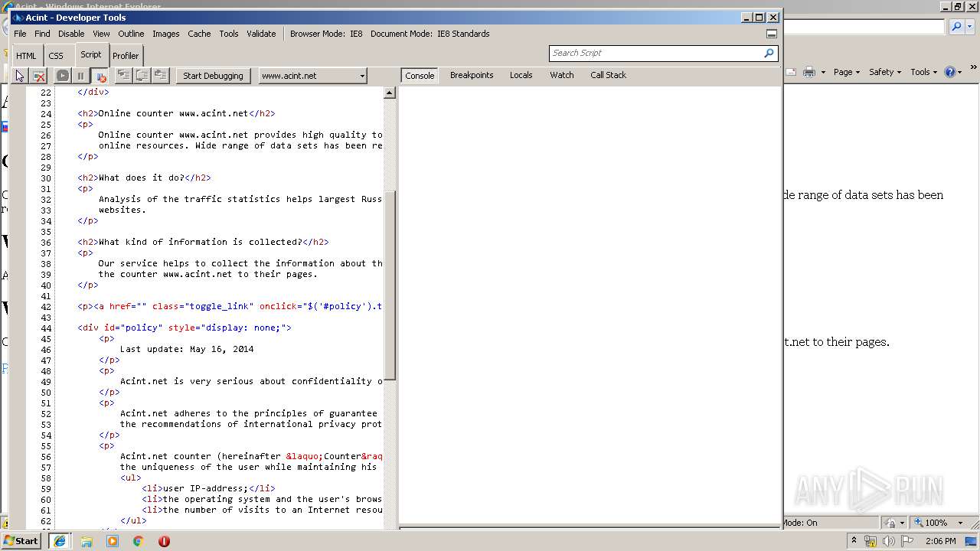This screenshot has width=980, height=551.
Task: Open the Cache menu
Action: [x=199, y=34]
